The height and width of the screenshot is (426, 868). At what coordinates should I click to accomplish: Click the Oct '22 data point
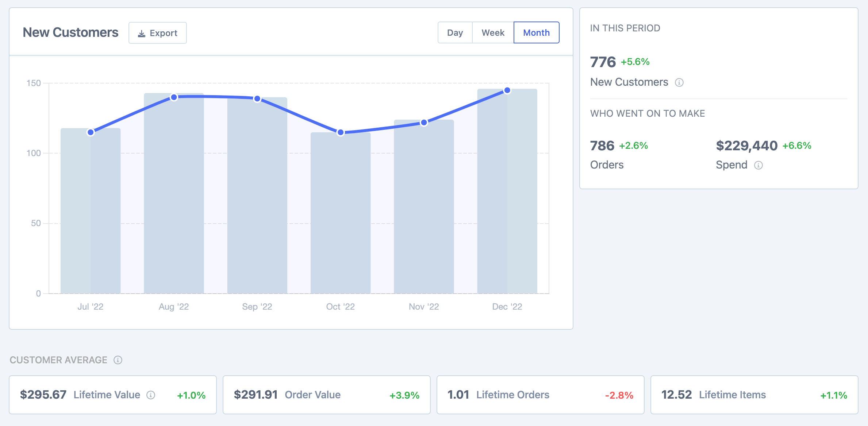coord(341,132)
